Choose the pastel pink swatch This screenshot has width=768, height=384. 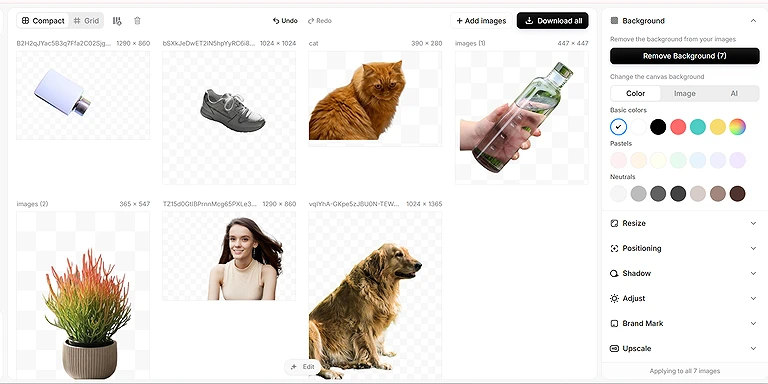619,160
